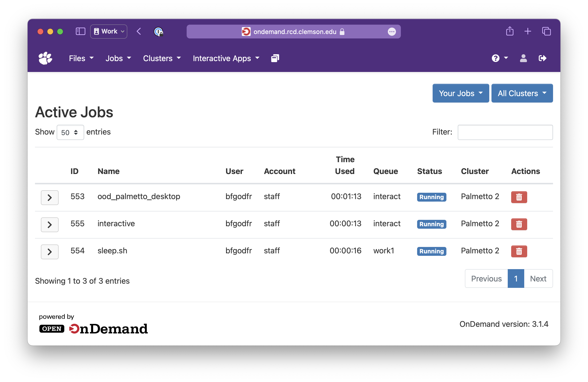This screenshot has width=588, height=382.
Task: Click Showing 1 to 3 of 3 entries
Action: click(82, 281)
